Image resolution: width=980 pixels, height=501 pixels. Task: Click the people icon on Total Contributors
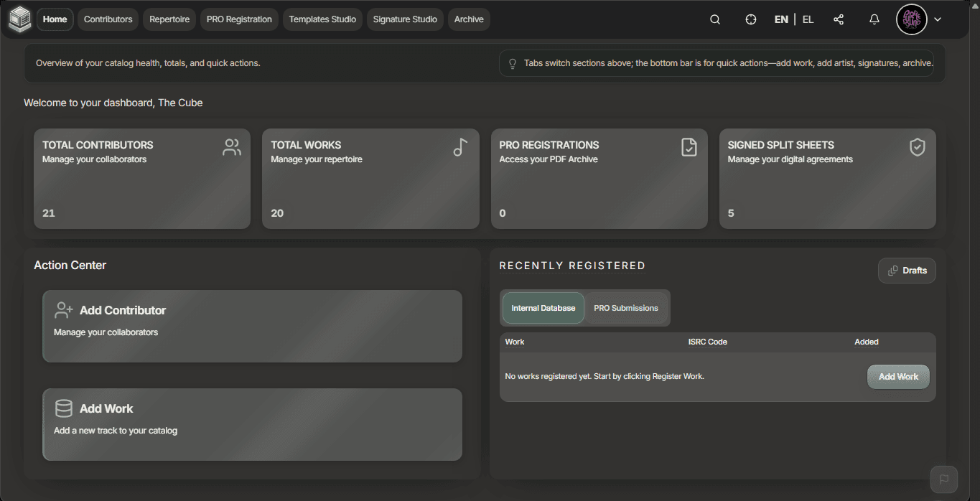click(232, 147)
